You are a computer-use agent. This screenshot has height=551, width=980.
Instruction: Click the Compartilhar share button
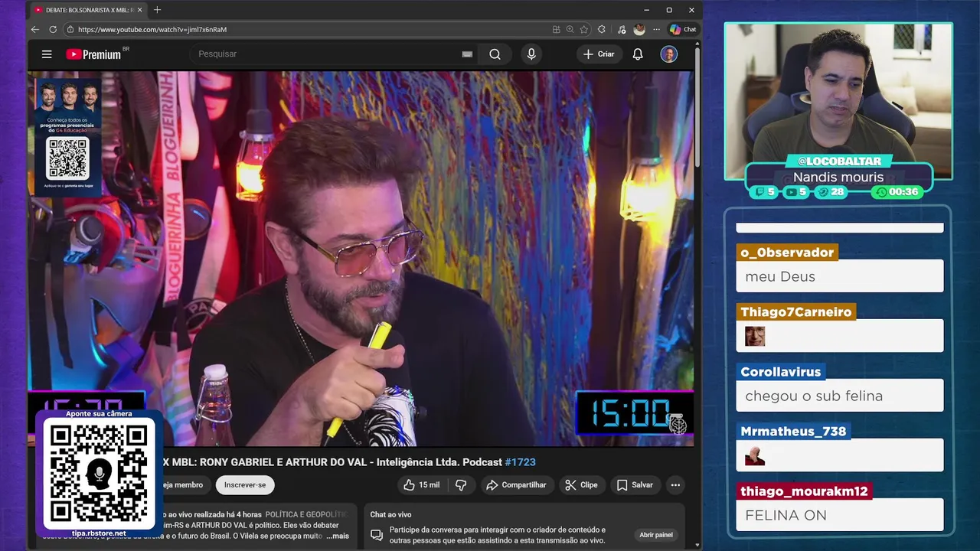516,485
